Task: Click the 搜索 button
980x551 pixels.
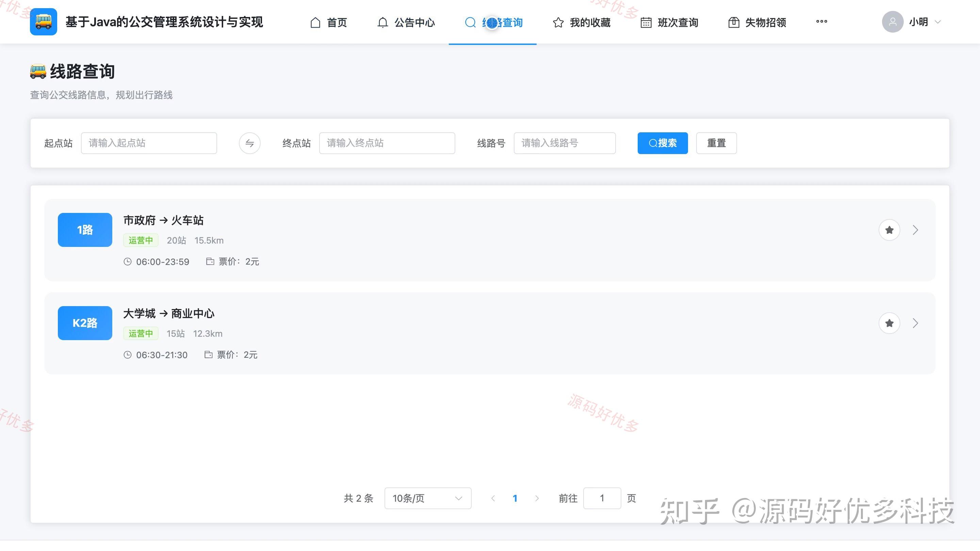Action: click(663, 143)
